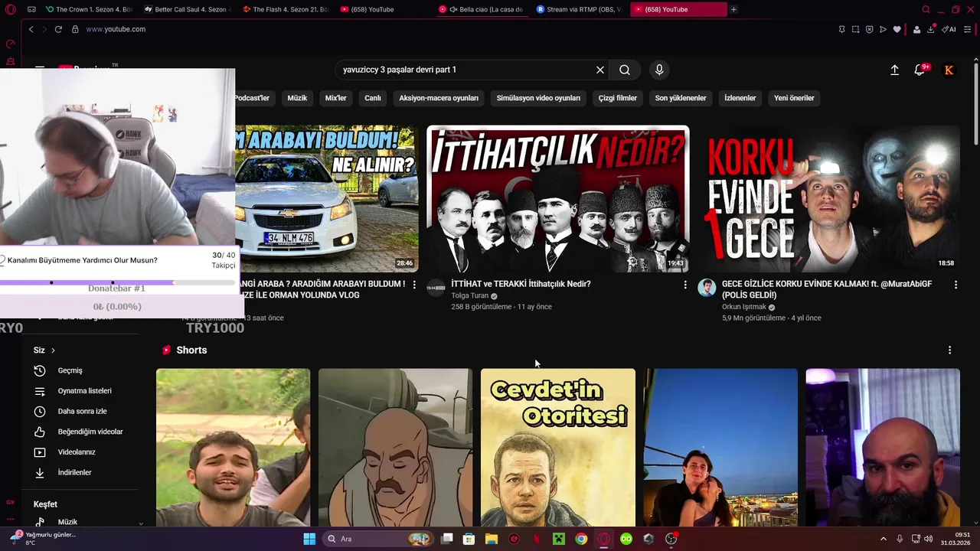Select Aksiyon-macera oyunları filter chip

(439, 98)
